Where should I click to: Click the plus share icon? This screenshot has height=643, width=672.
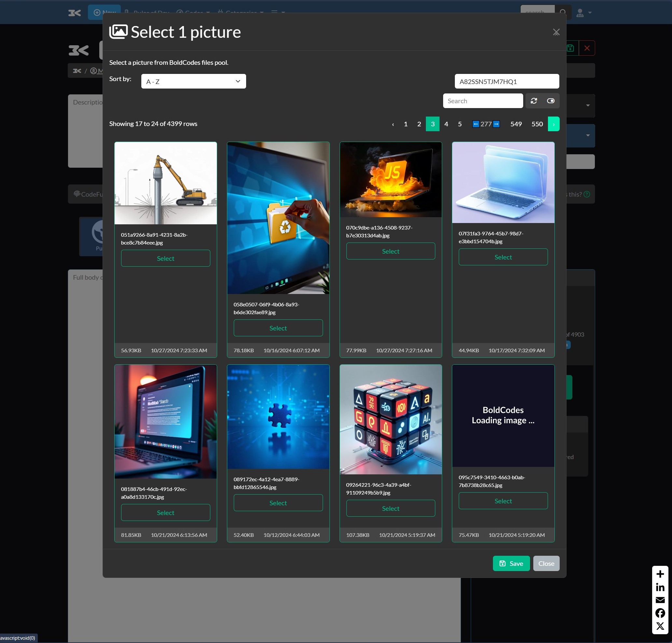click(660, 574)
